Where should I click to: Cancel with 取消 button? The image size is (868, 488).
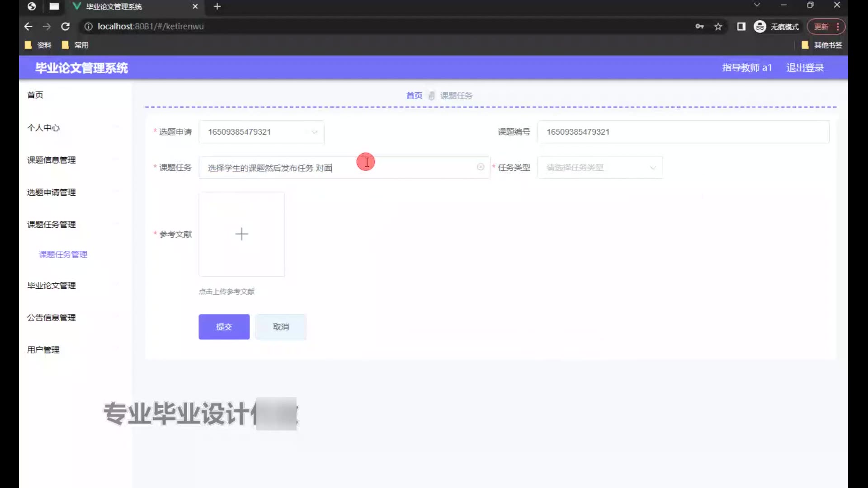click(281, 327)
